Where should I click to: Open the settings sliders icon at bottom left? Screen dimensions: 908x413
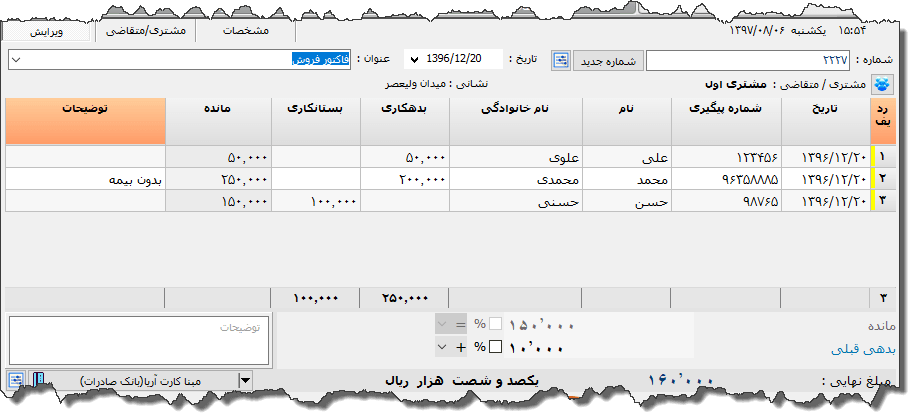tap(17, 381)
